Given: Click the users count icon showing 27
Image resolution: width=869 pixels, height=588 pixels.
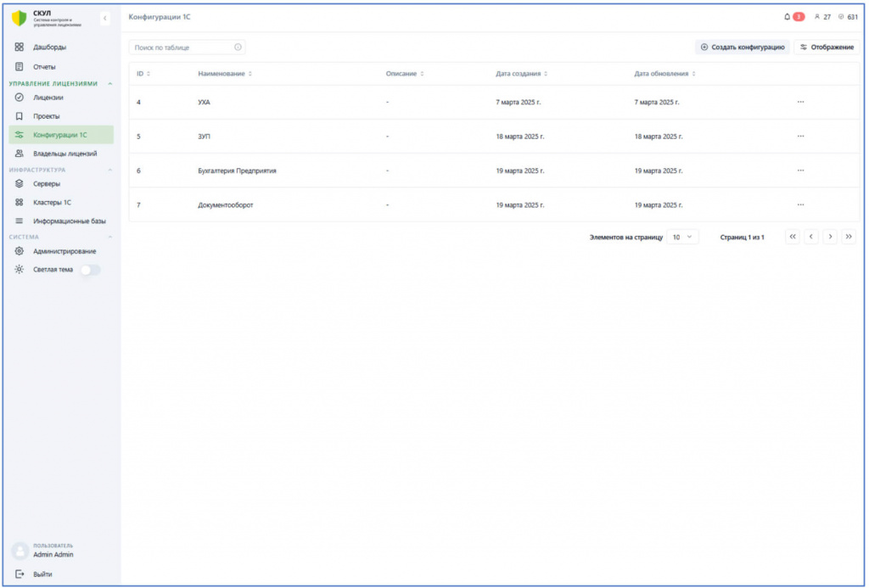Looking at the screenshot, I should click(x=817, y=17).
